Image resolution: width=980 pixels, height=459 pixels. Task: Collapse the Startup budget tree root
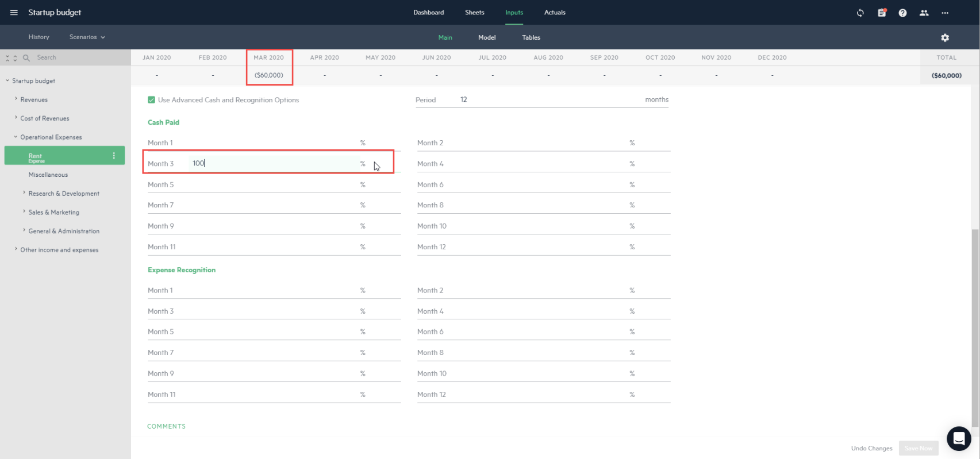coord(7,81)
